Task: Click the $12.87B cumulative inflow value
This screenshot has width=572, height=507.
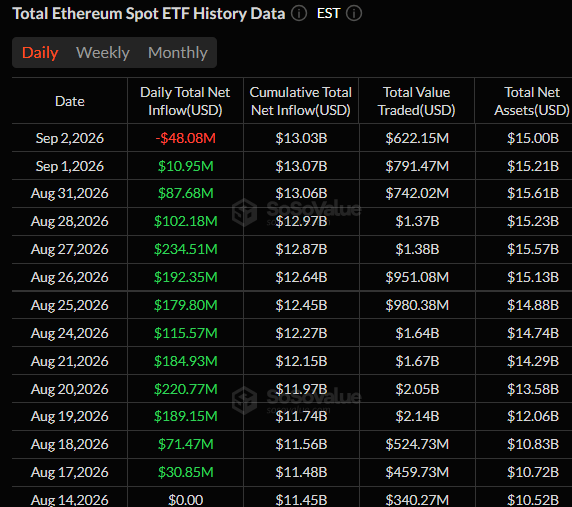Action: click(301, 249)
